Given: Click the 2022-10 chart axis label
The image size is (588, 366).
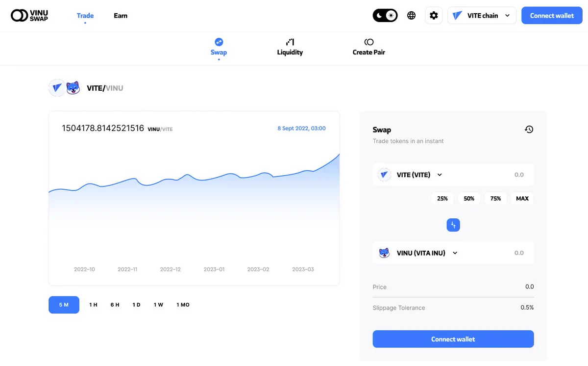Looking at the screenshot, I should coord(84,269).
